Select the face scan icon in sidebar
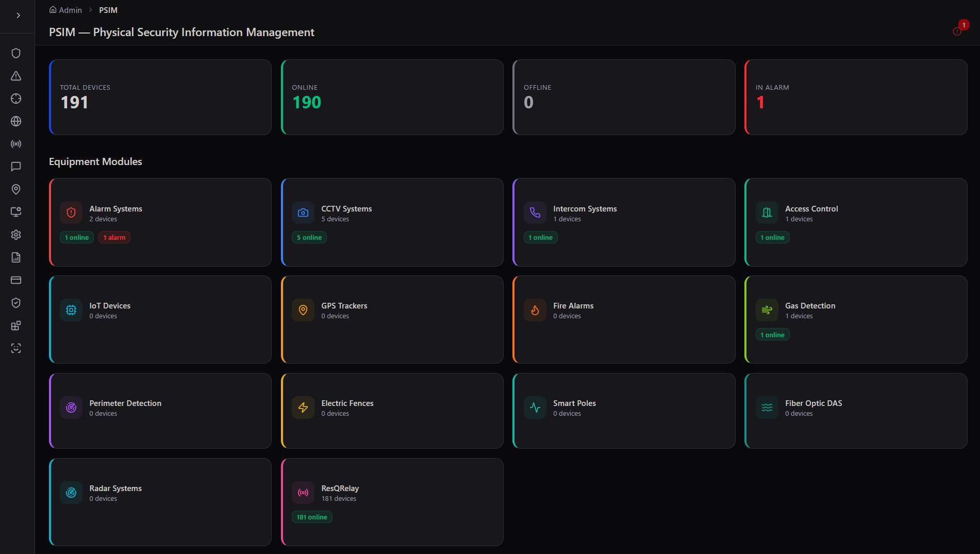Screen dimensions: 980x554 [x=16, y=348]
